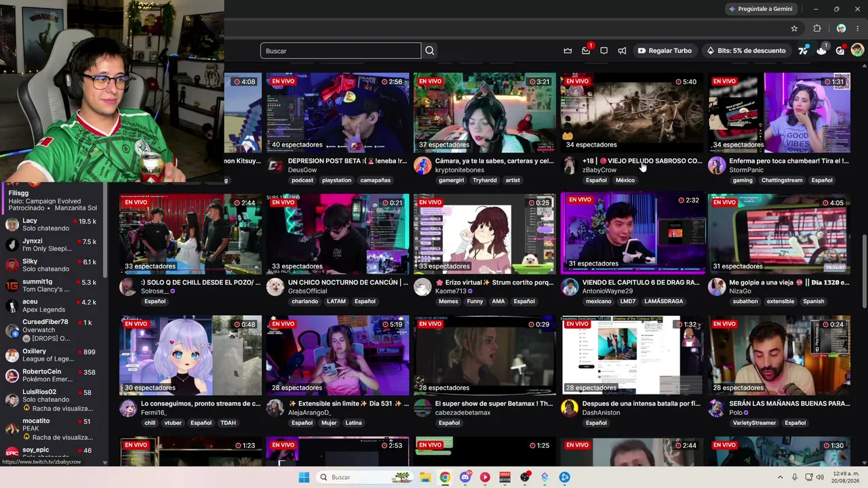Select the vtuber tag under Fermi16_
Viewport: 868px width, 488px height.
tap(173, 423)
